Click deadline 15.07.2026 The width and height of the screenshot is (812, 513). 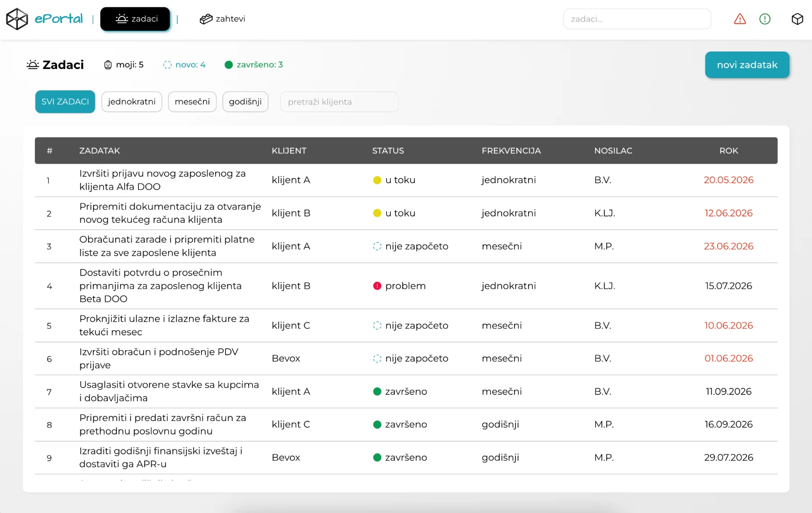point(729,286)
